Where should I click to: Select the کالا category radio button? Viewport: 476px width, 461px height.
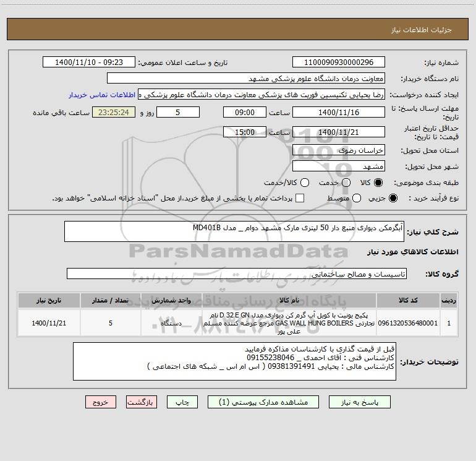[378, 183]
